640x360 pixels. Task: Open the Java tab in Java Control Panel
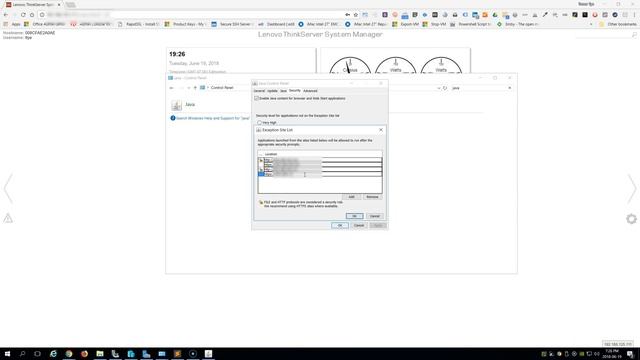click(x=283, y=91)
